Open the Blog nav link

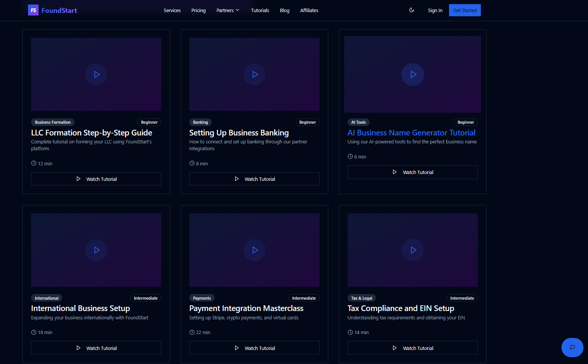coord(285,10)
